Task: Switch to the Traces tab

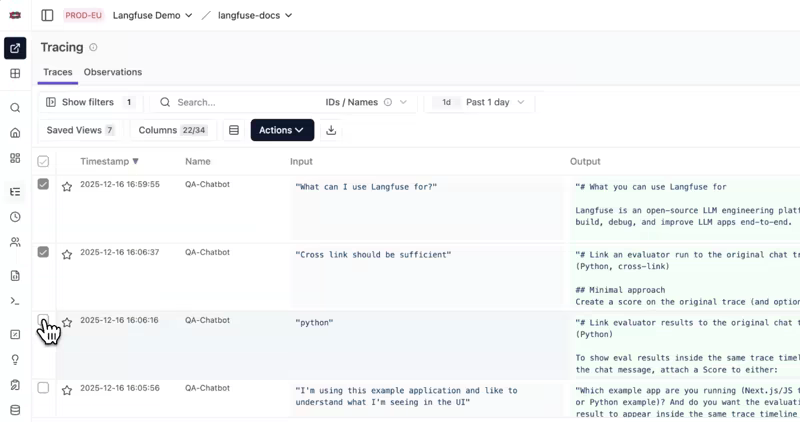Action: tap(58, 72)
